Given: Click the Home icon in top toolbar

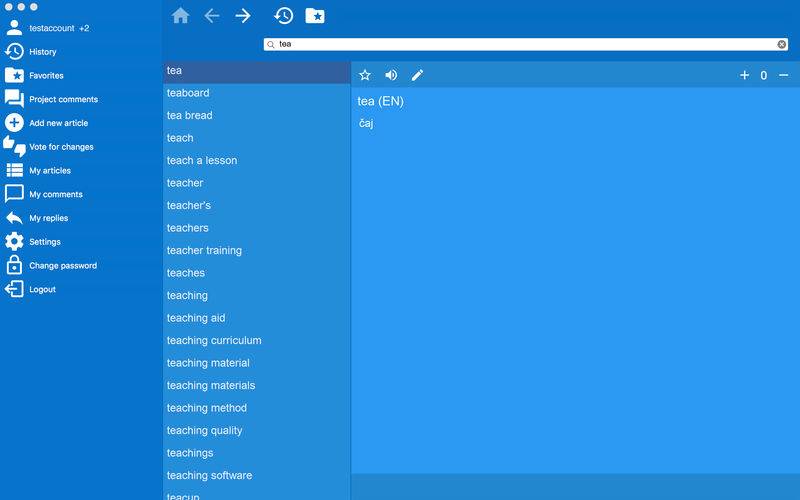Looking at the screenshot, I should [180, 16].
